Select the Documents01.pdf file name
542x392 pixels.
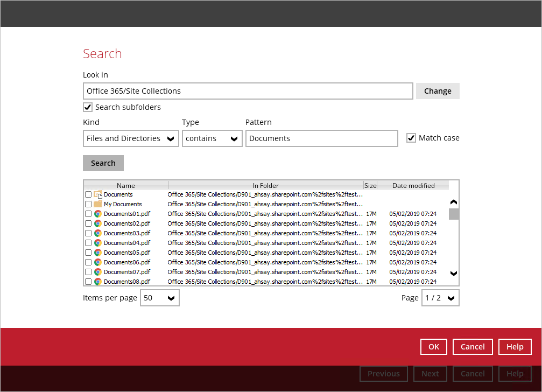pos(127,214)
